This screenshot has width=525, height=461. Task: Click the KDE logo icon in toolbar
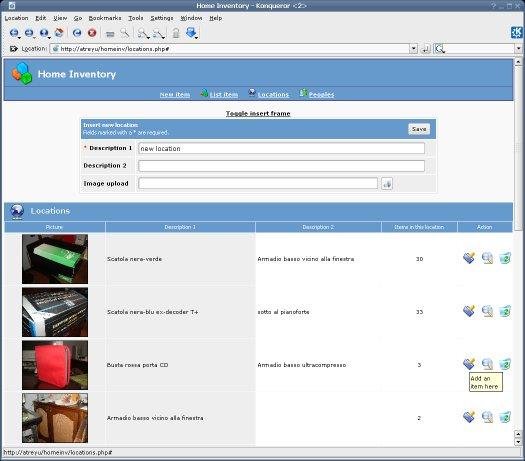click(517, 32)
